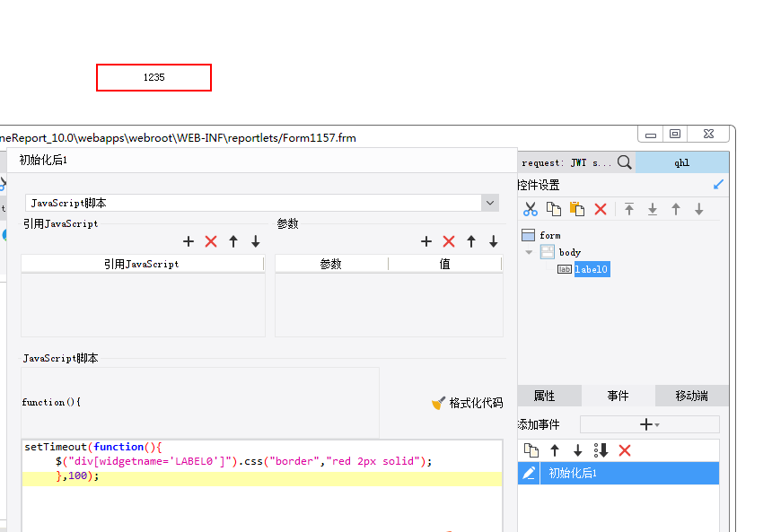Select the form node in widget tree
Image resolution: width=772 pixels, height=532 pixels.
pos(550,235)
